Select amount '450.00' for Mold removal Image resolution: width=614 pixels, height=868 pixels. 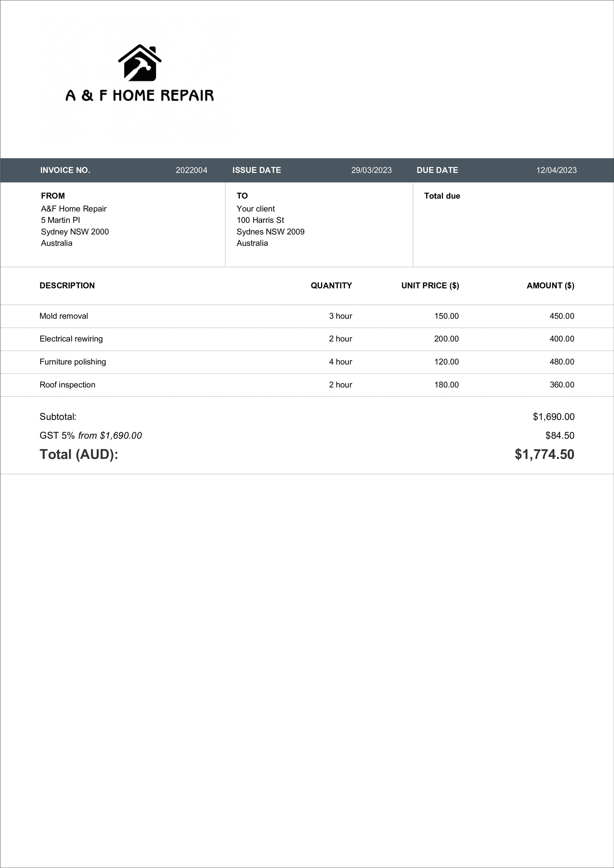pyautogui.click(x=562, y=316)
